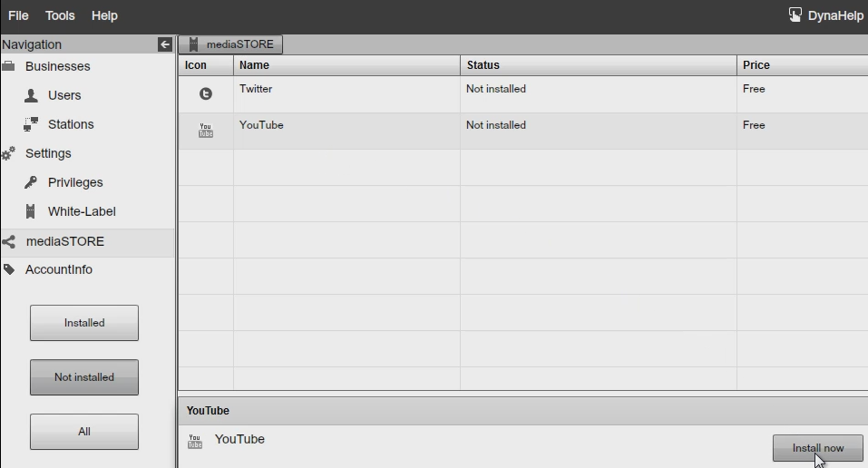Open White-Label in the navigation

coord(82,211)
